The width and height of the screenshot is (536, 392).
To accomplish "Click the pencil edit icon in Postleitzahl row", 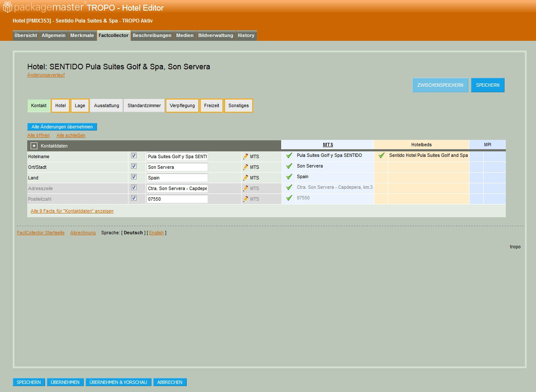I will click(x=245, y=199).
